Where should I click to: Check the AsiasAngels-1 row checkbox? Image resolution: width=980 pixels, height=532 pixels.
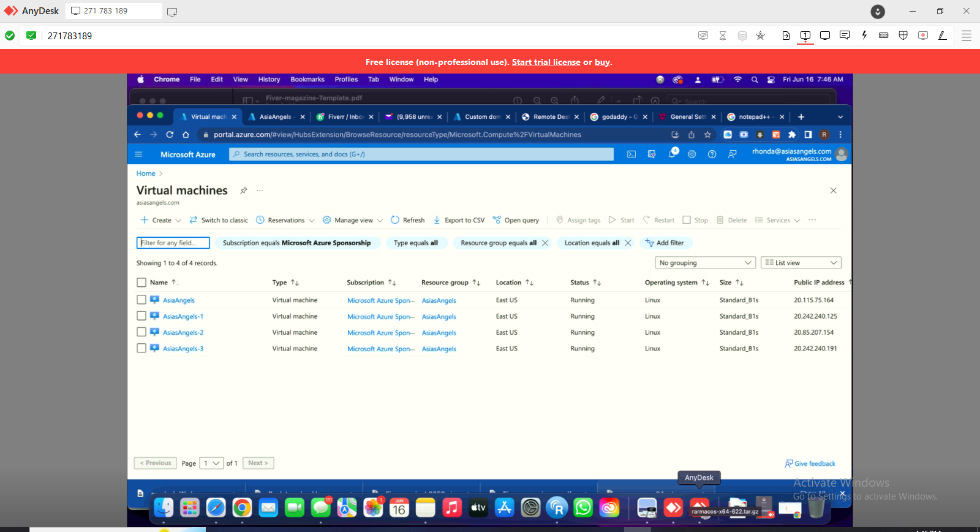point(141,316)
